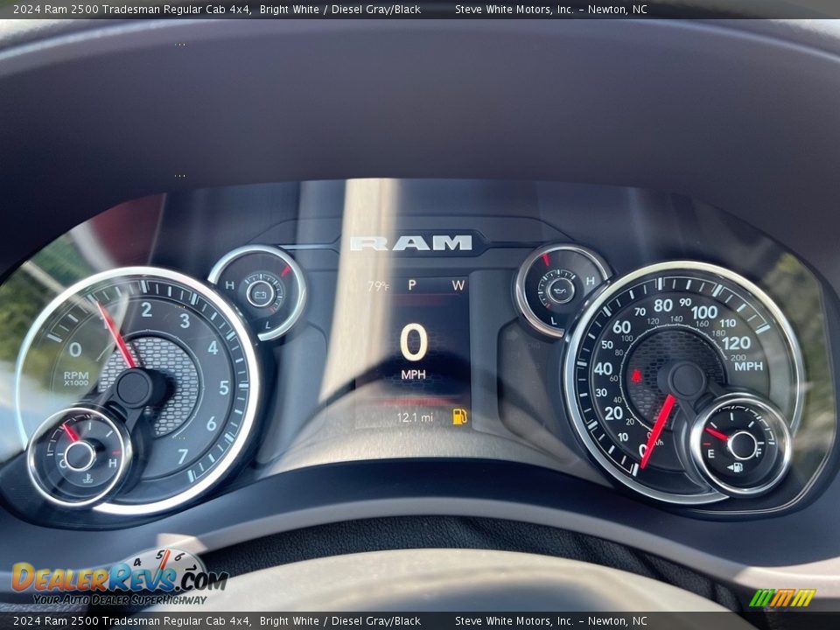The image size is (840, 630).
Task: Click the RAM logo on the cluster
Action: [411, 243]
